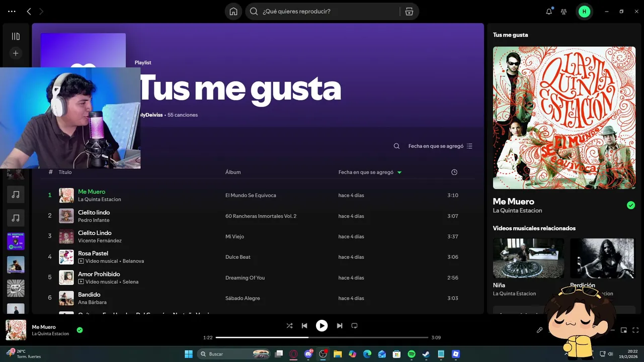Open the notifications bell

pyautogui.click(x=549, y=11)
